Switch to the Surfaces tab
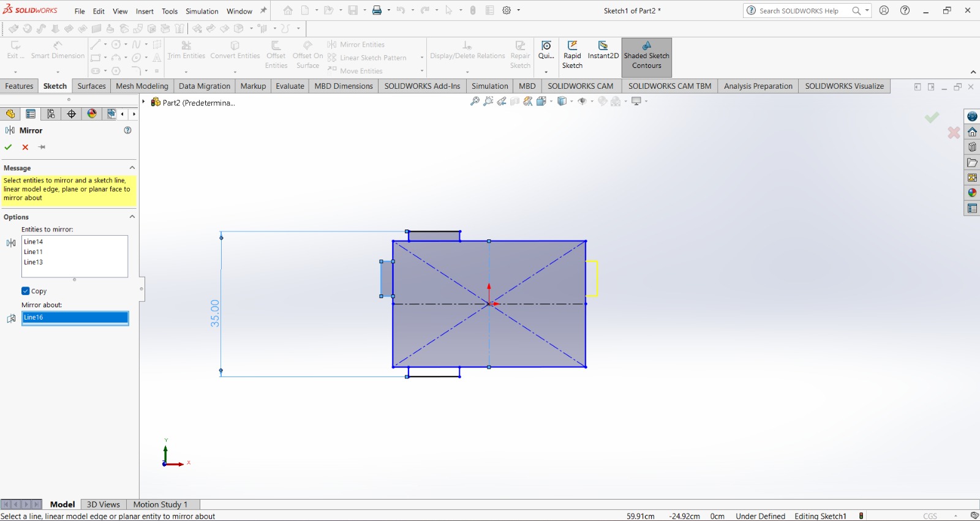Screen dimensions: 980x521 click(91, 86)
